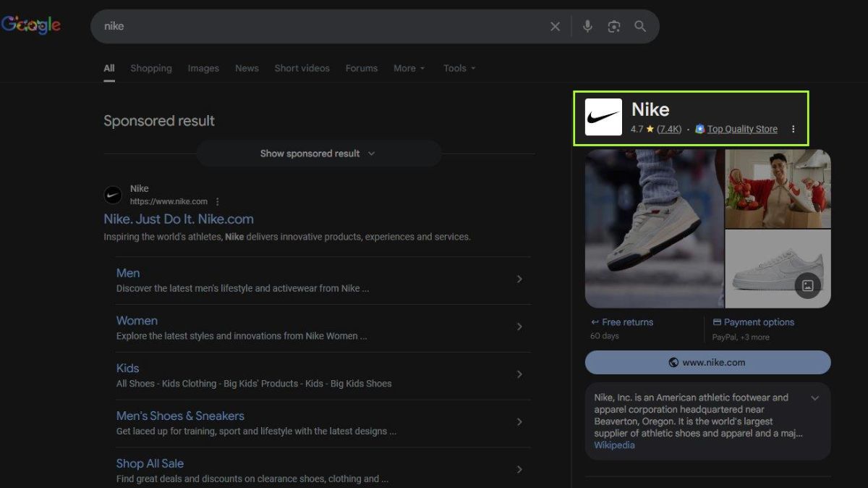The height and width of the screenshot is (488, 868).
Task: Open Google Lens image search icon
Action: 614,26
